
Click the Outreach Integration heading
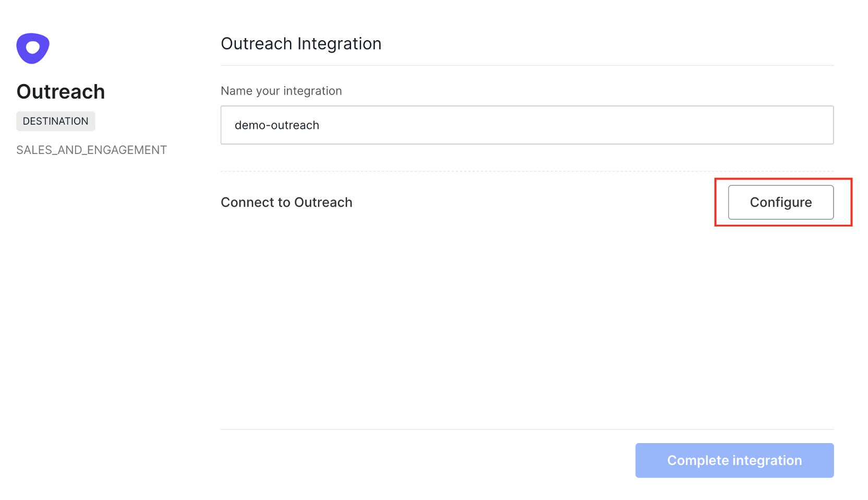301,44
